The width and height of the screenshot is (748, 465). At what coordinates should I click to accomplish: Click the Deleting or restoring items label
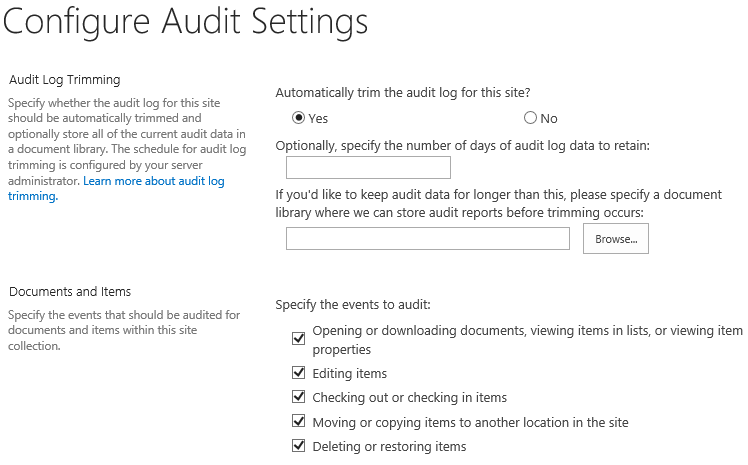pyautogui.click(x=389, y=446)
